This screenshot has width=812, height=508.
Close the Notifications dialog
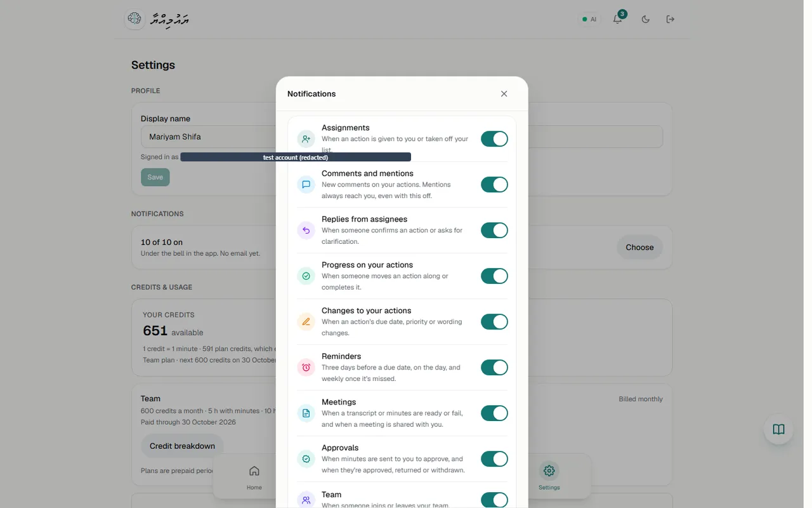pyautogui.click(x=504, y=94)
